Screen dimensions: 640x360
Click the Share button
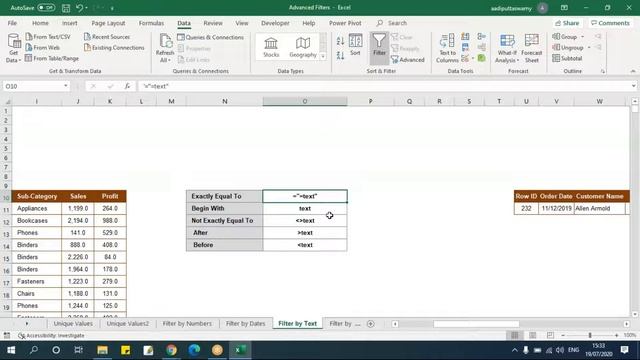pos(567,23)
